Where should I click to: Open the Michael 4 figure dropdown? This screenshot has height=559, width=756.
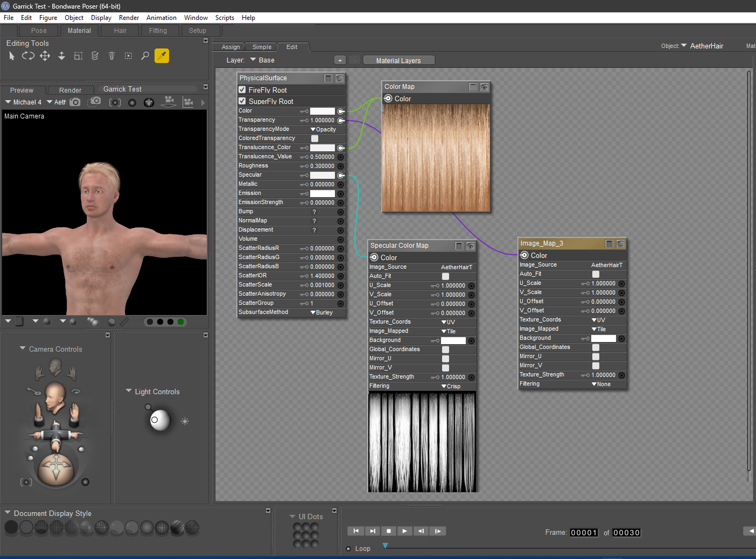(x=23, y=102)
